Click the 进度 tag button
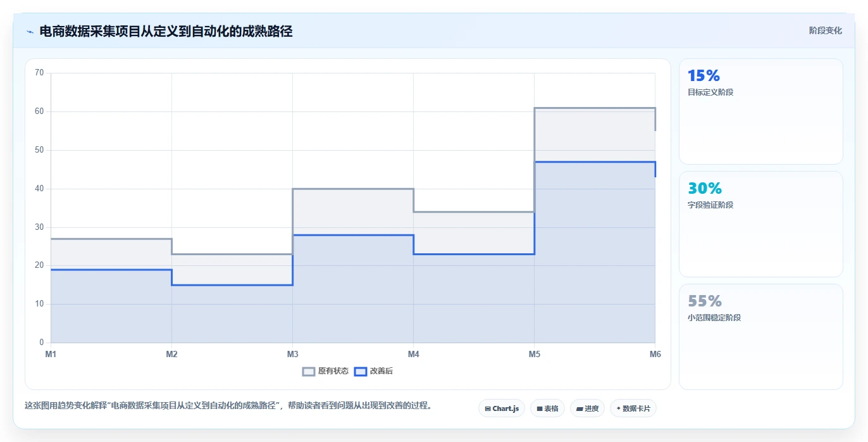868x442 pixels. click(587, 408)
